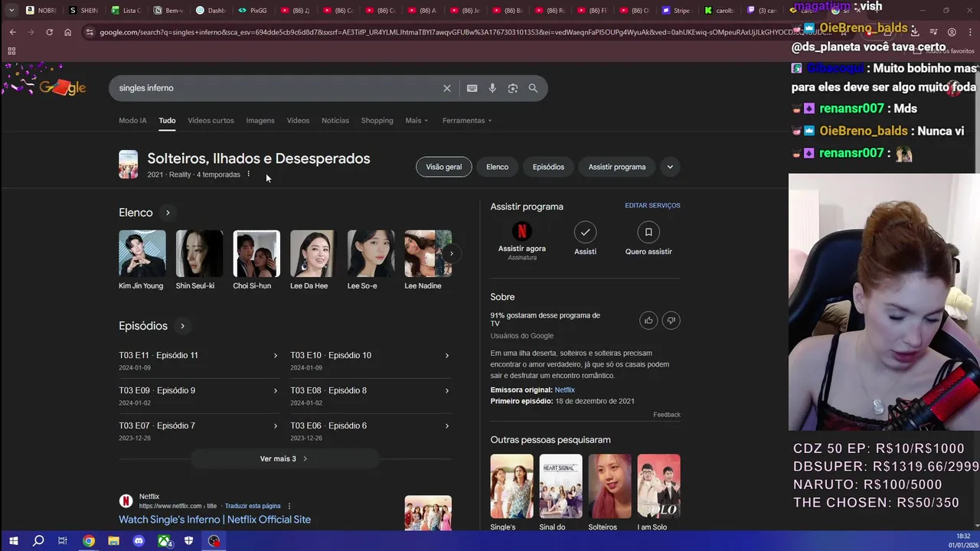Open Lee Da Hee cast photo

[313, 253]
